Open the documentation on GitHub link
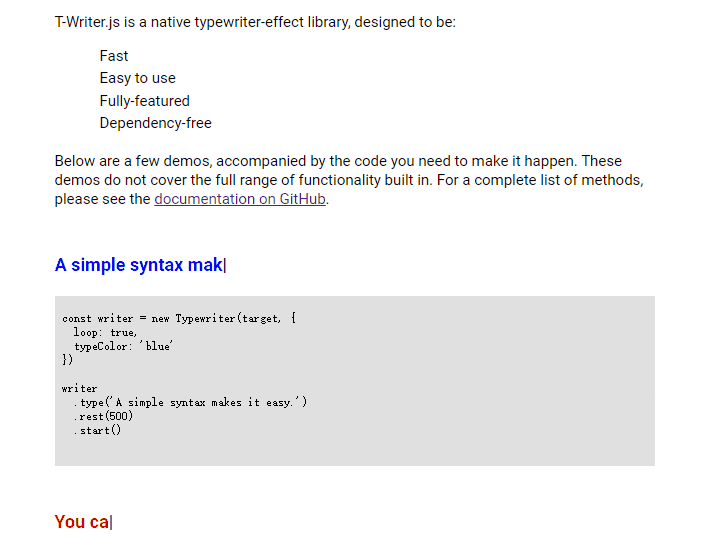 (240, 199)
